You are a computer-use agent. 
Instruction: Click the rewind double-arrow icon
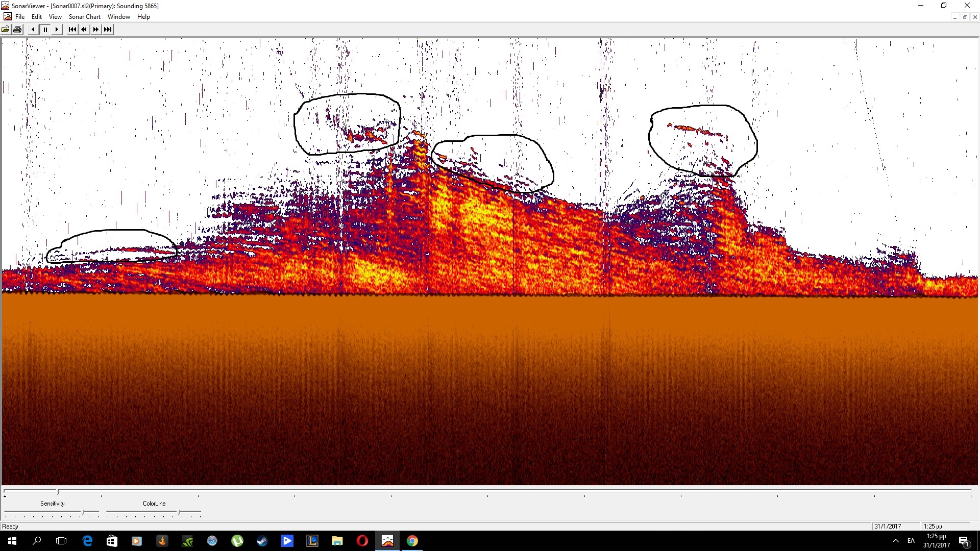tap(84, 30)
